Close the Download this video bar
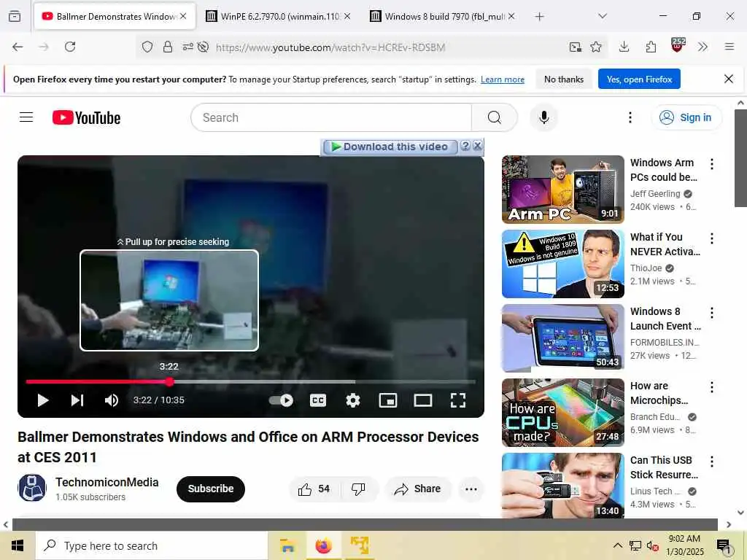The width and height of the screenshot is (747, 560). click(477, 146)
